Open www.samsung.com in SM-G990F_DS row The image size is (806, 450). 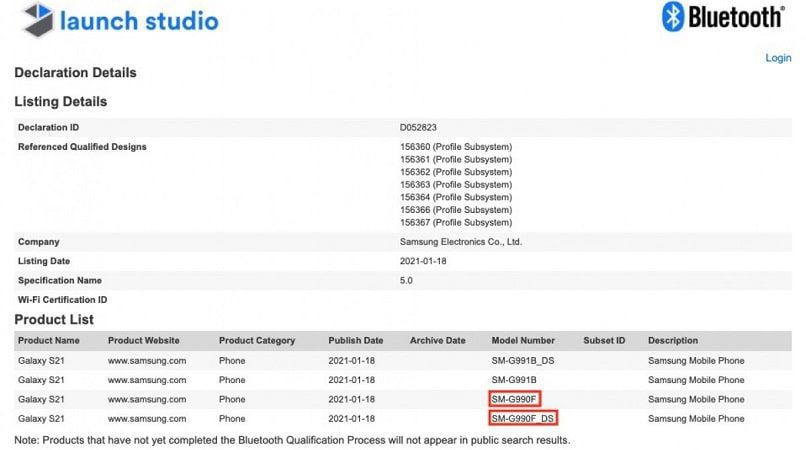(x=147, y=419)
